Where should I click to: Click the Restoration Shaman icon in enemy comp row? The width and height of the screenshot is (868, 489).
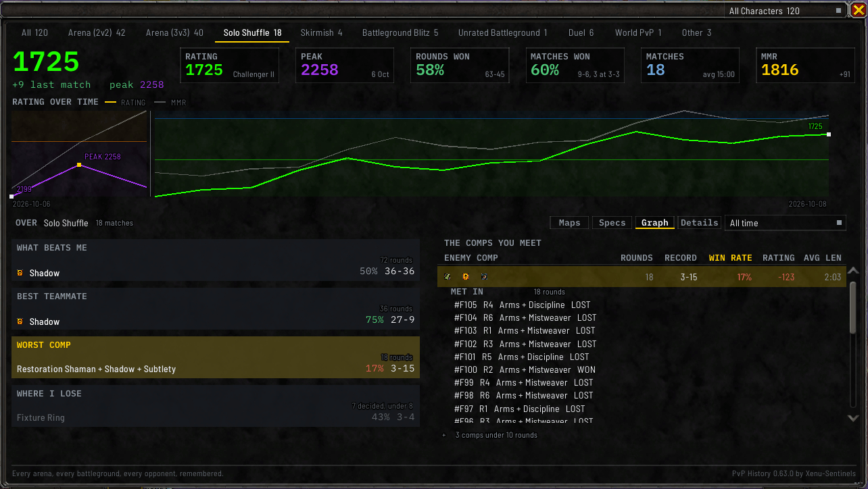(448, 277)
